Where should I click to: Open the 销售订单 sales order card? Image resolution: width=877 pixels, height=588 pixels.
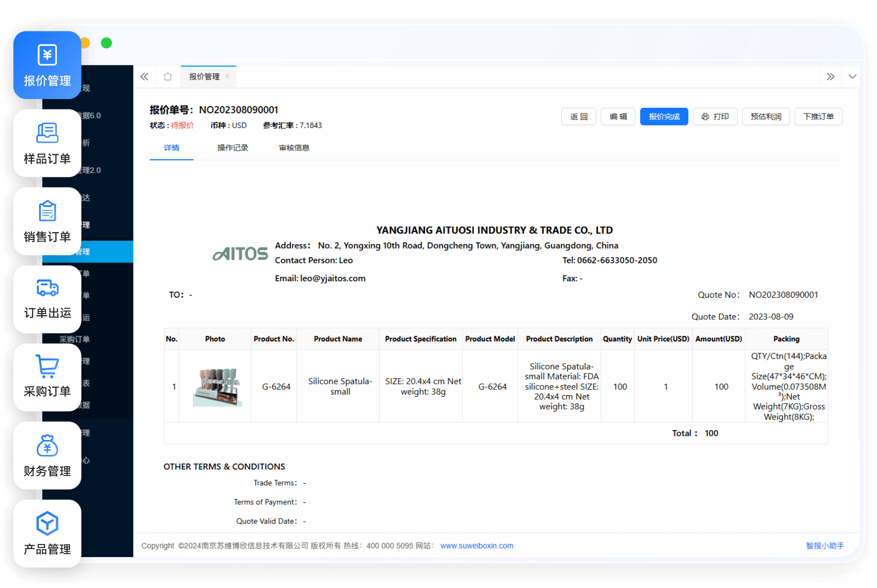pyautogui.click(x=47, y=221)
